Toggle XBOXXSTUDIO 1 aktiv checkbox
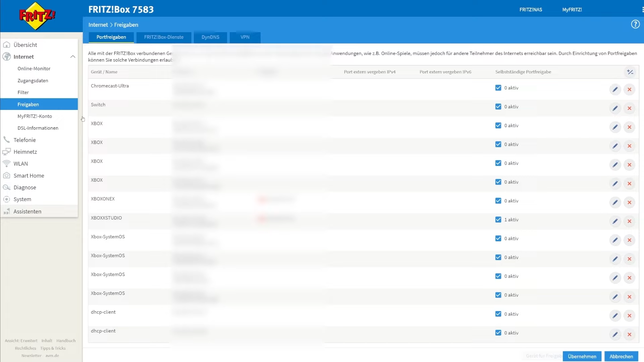Image resolution: width=644 pixels, height=362 pixels. 498,220
